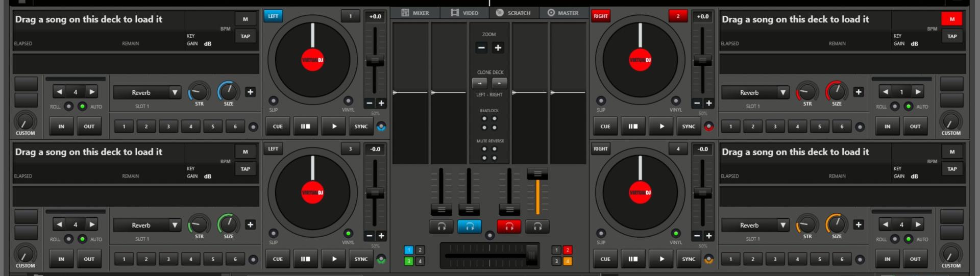
Task: Click the clone deck left arrow button
Action: tap(479, 83)
